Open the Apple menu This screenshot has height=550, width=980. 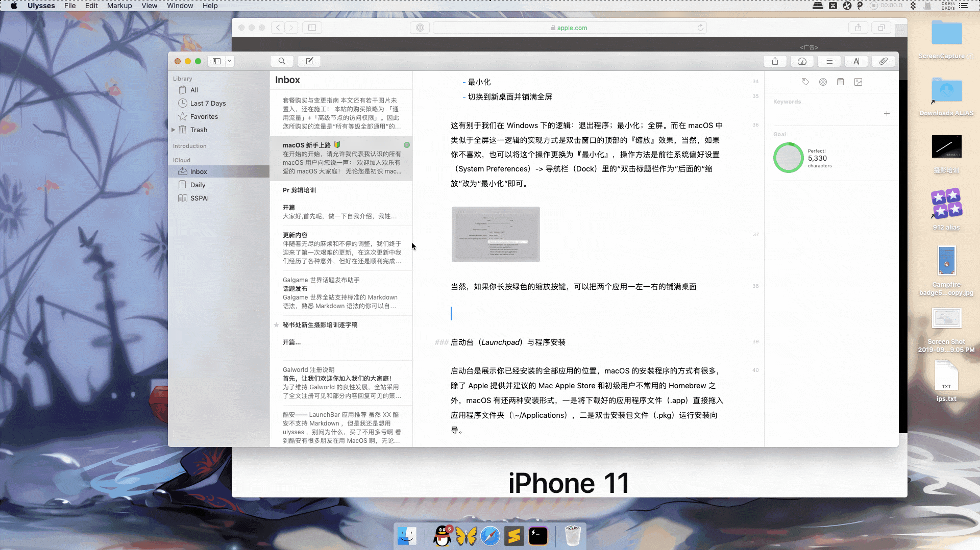pos(14,6)
